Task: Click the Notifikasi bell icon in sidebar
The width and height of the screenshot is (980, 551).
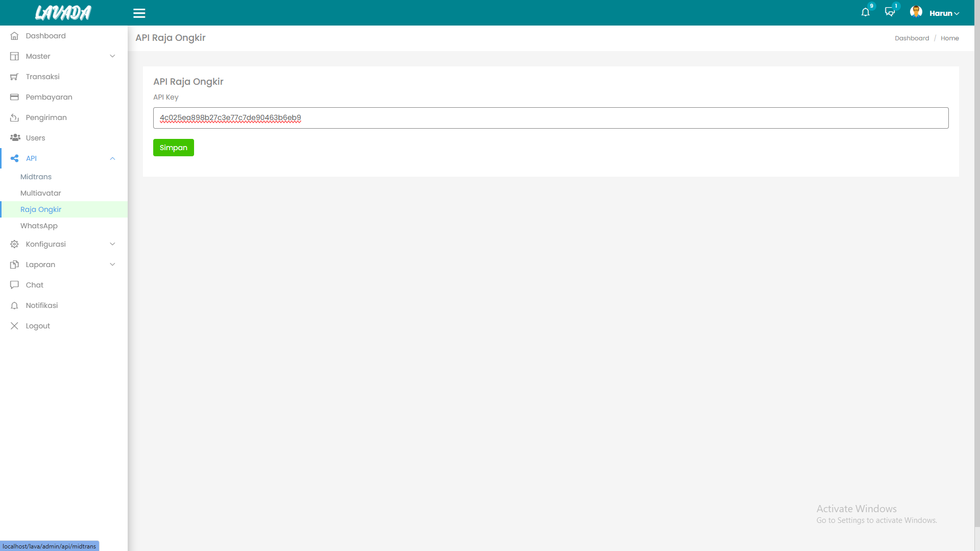Action: (14, 305)
